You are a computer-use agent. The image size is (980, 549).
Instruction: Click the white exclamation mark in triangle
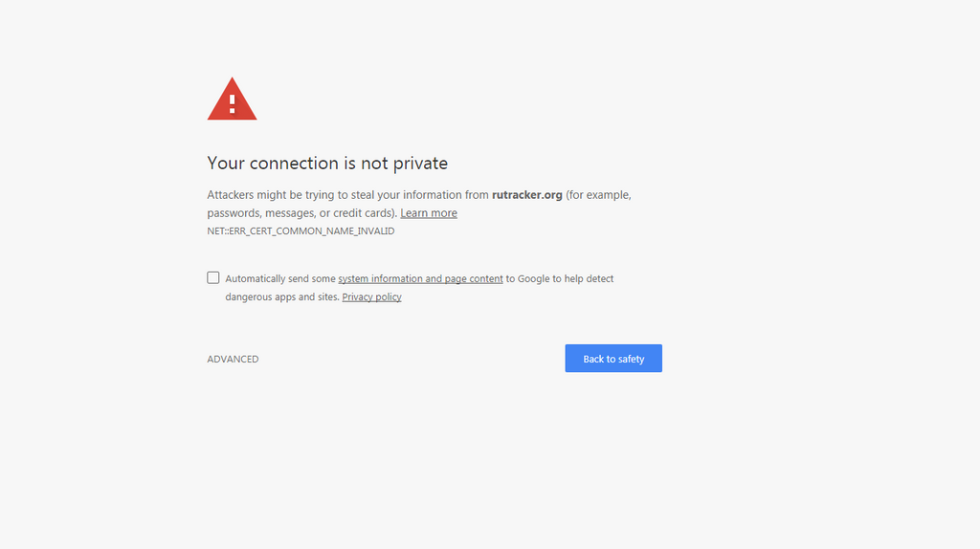[232, 103]
